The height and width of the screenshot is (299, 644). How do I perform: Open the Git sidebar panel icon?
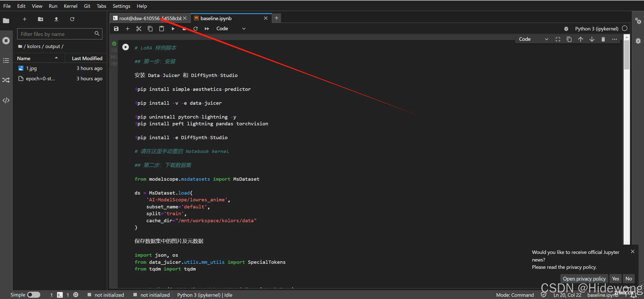tap(6, 80)
